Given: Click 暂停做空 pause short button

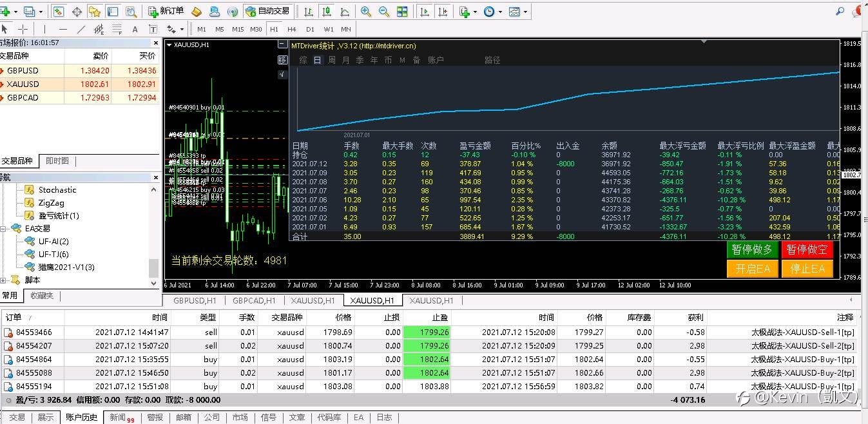Looking at the screenshot, I should click(x=807, y=250).
